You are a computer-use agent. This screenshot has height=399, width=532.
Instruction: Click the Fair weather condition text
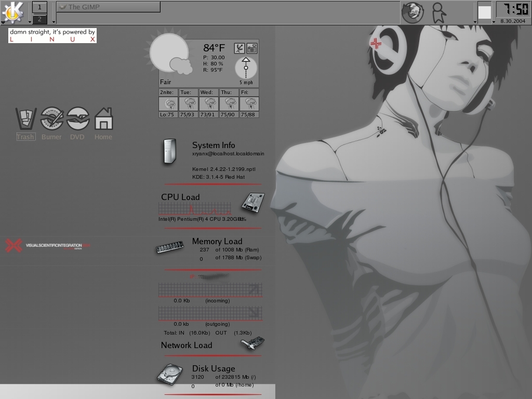click(x=166, y=82)
